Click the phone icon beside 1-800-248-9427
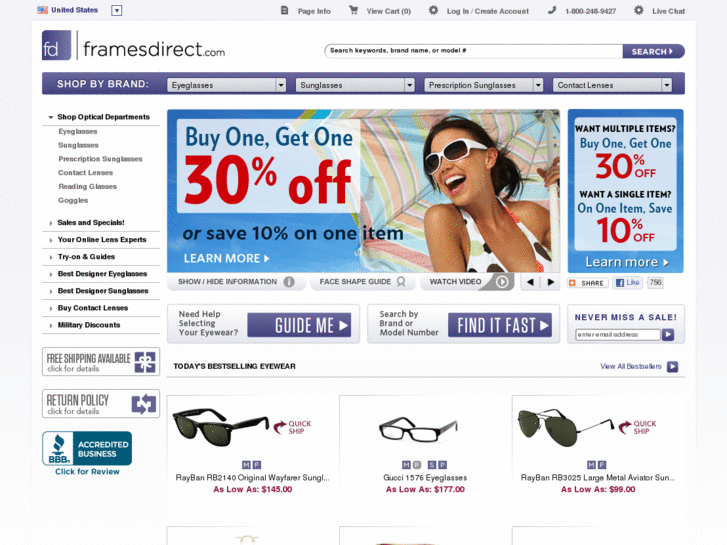Screen dimensions: 727x545 click(x=552, y=10)
